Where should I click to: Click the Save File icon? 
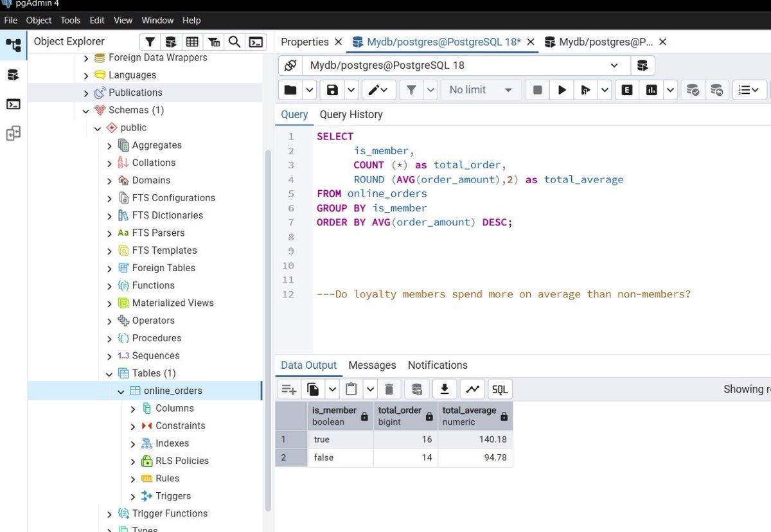point(332,90)
